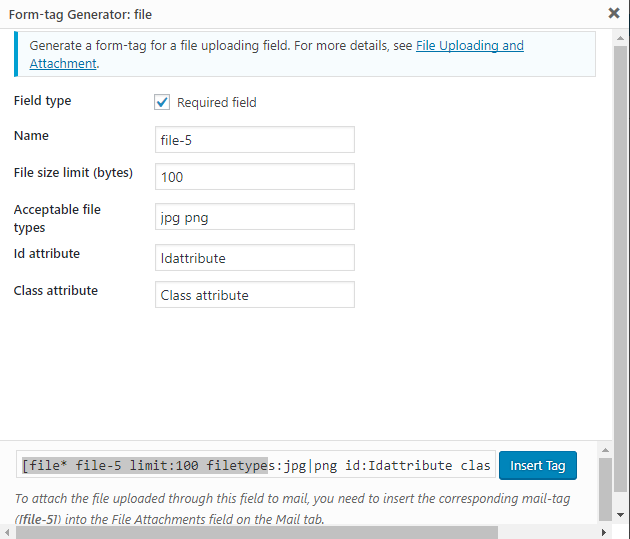Click the "Id attribute" label text
This screenshot has width=630, height=539.
coord(47,254)
